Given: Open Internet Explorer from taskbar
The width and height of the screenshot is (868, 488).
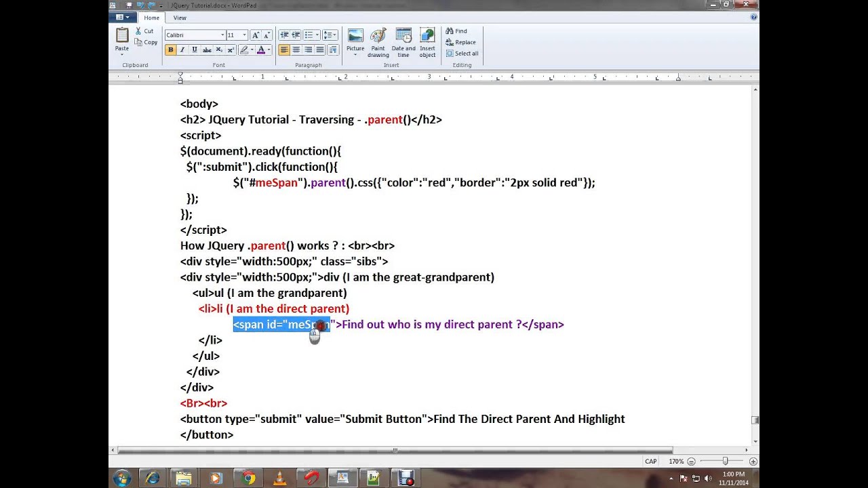Looking at the screenshot, I should click(x=153, y=478).
